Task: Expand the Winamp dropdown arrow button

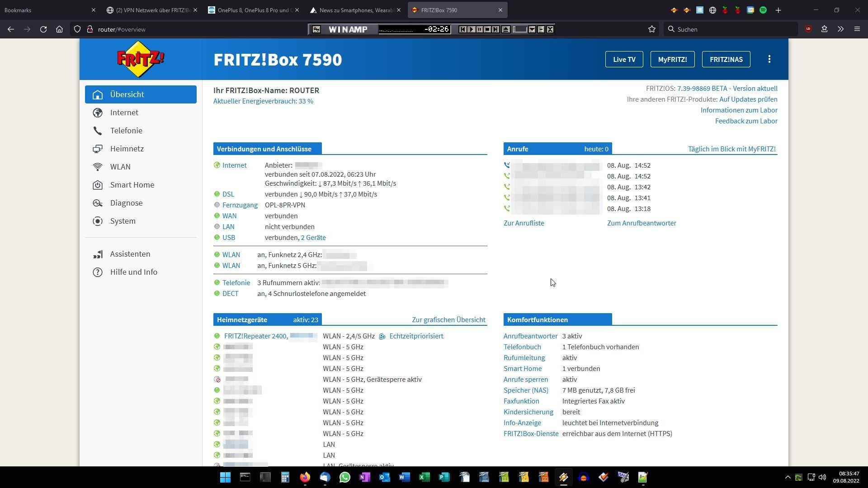Action: point(532,29)
